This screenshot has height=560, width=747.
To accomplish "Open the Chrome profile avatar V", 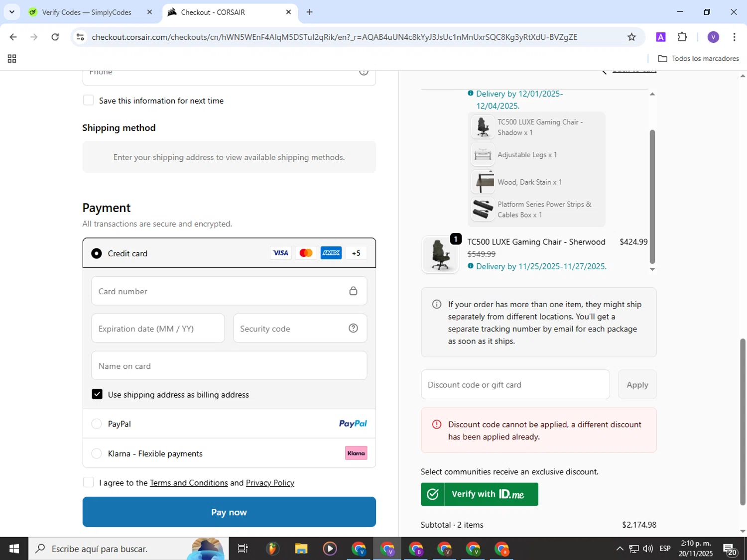I will click(713, 37).
